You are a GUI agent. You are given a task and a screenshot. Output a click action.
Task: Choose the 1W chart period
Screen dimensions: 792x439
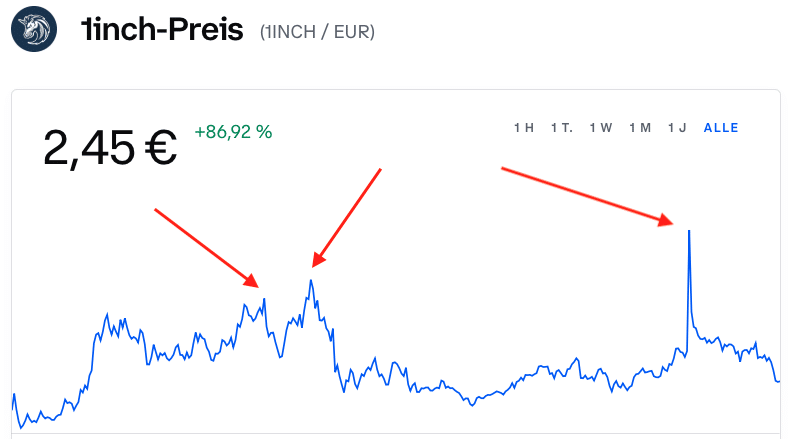pos(600,128)
